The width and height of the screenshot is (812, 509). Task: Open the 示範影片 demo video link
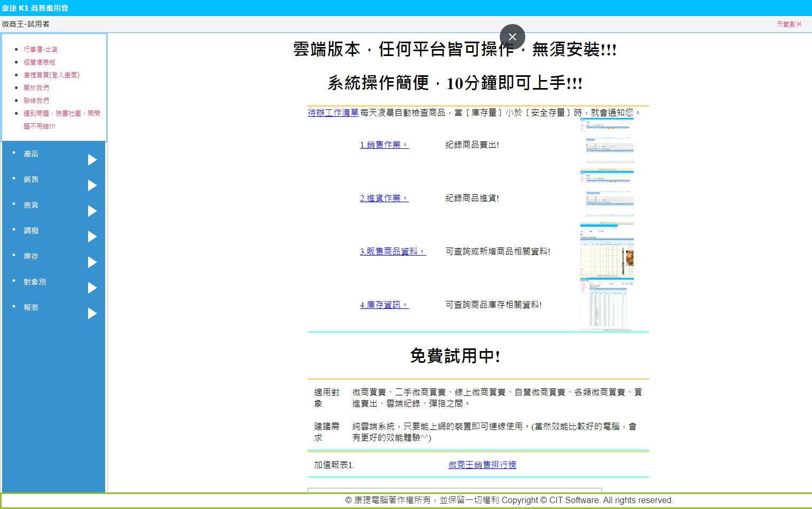(789, 25)
